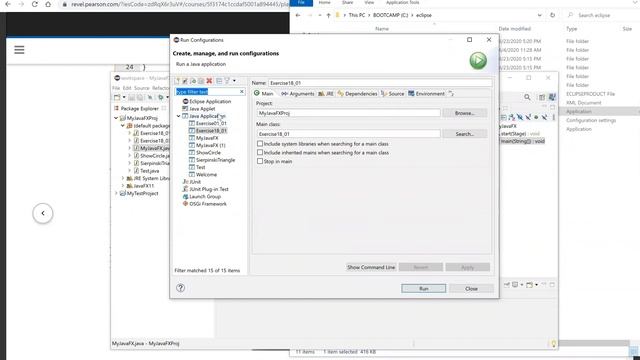Switch to the Source tab

(x=392, y=93)
